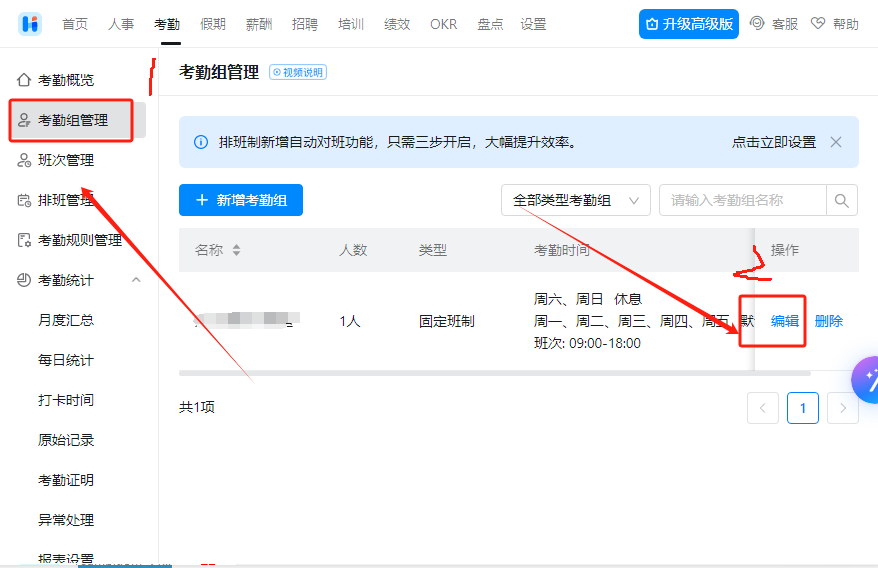
Task: Click 点击立即设置 in the banner
Action: [773, 142]
